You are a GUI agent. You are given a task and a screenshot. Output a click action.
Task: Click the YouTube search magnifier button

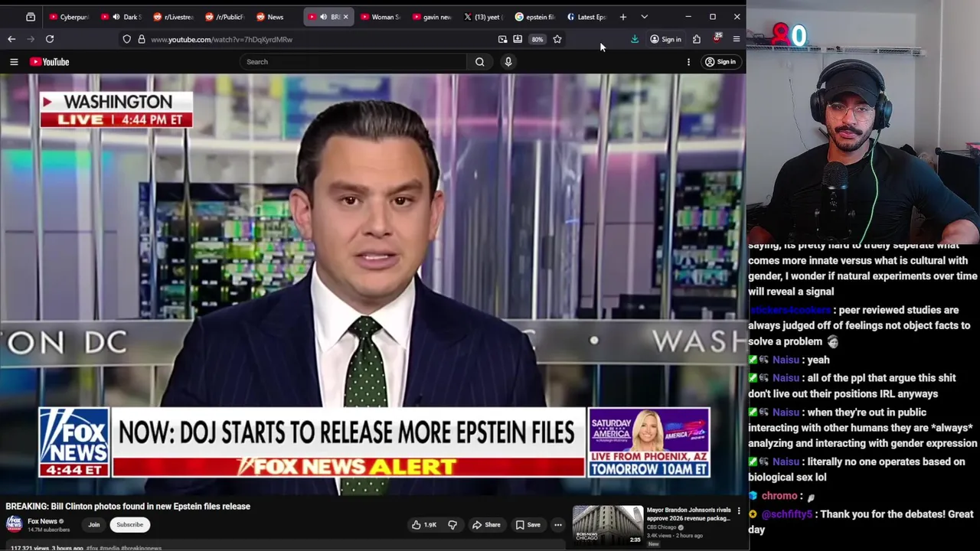pyautogui.click(x=480, y=62)
